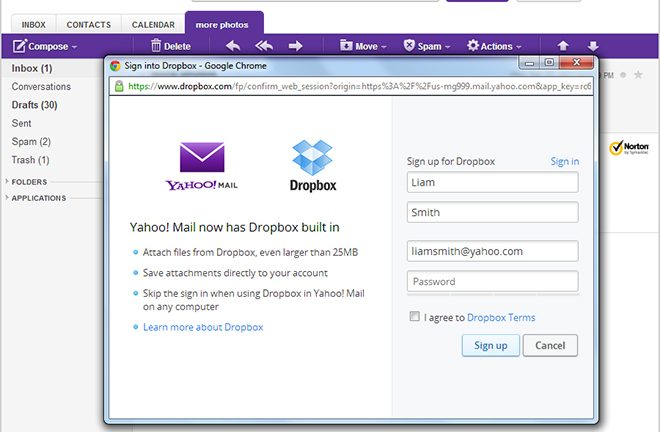The image size is (660, 432).
Task: Switch to the CALENDAR tab
Action: [x=153, y=25]
